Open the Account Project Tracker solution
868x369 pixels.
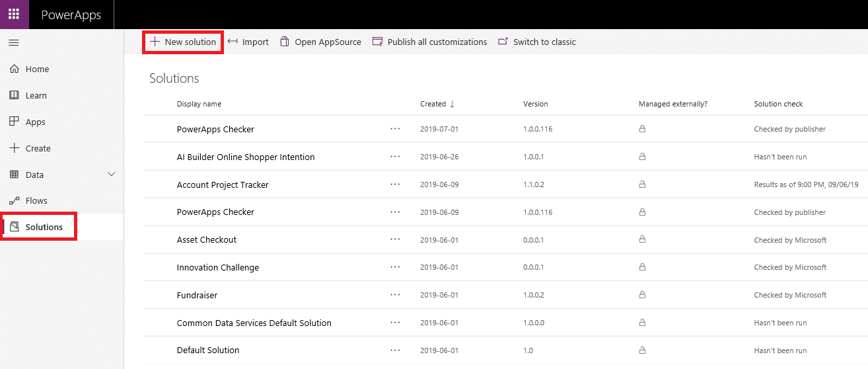(x=223, y=184)
